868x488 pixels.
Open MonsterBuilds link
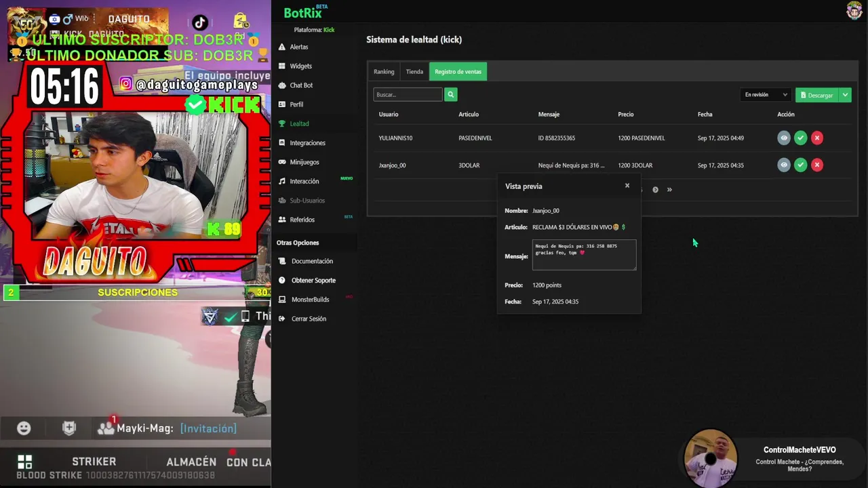(x=310, y=300)
